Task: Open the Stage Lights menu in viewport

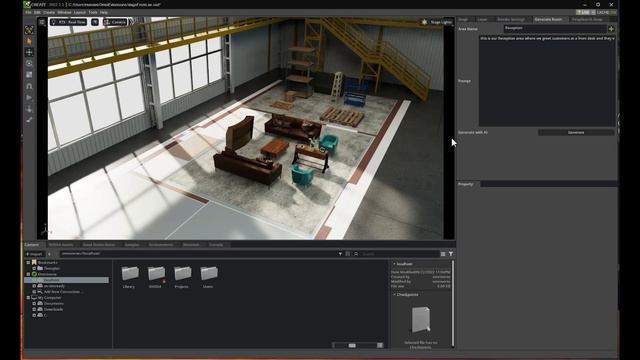Action: (x=437, y=22)
